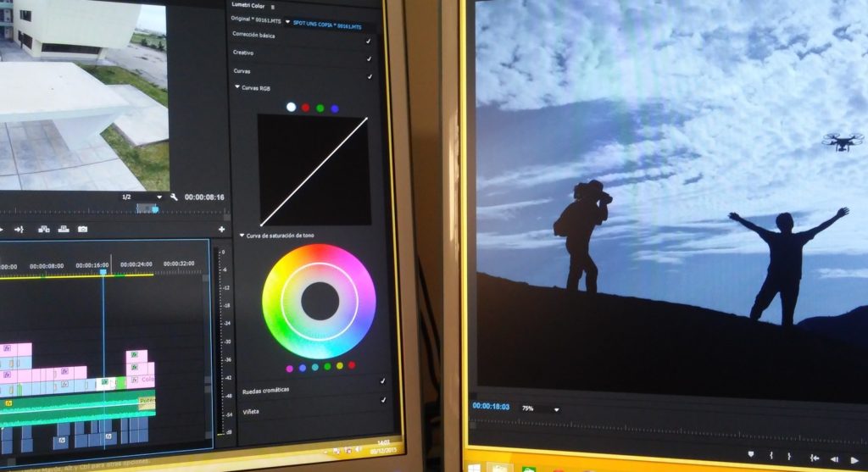Click timeline ruler at 00:00:32:00
The width and height of the screenshot is (868, 472).
[179, 264]
